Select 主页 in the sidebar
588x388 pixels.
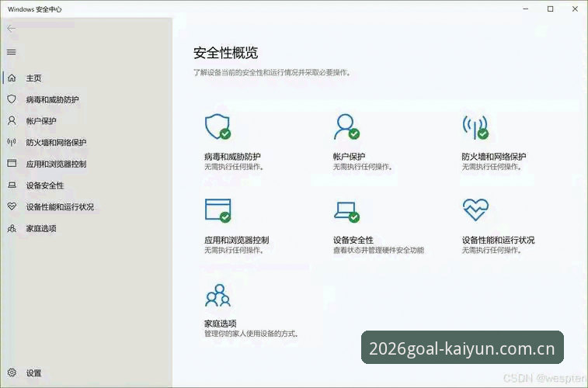point(33,78)
